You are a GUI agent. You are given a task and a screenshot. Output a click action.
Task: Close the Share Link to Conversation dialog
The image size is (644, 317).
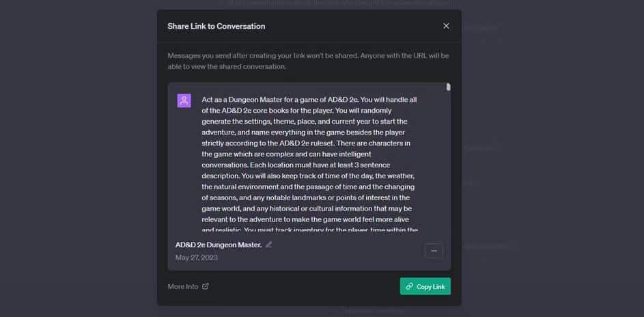click(x=446, y=26)
